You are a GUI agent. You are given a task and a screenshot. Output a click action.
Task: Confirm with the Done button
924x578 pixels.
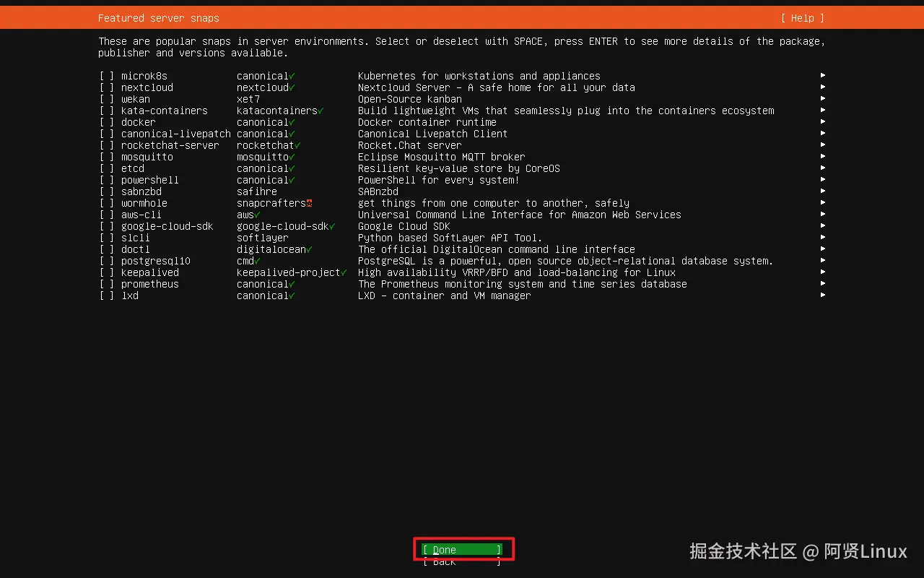pos(462,550)
